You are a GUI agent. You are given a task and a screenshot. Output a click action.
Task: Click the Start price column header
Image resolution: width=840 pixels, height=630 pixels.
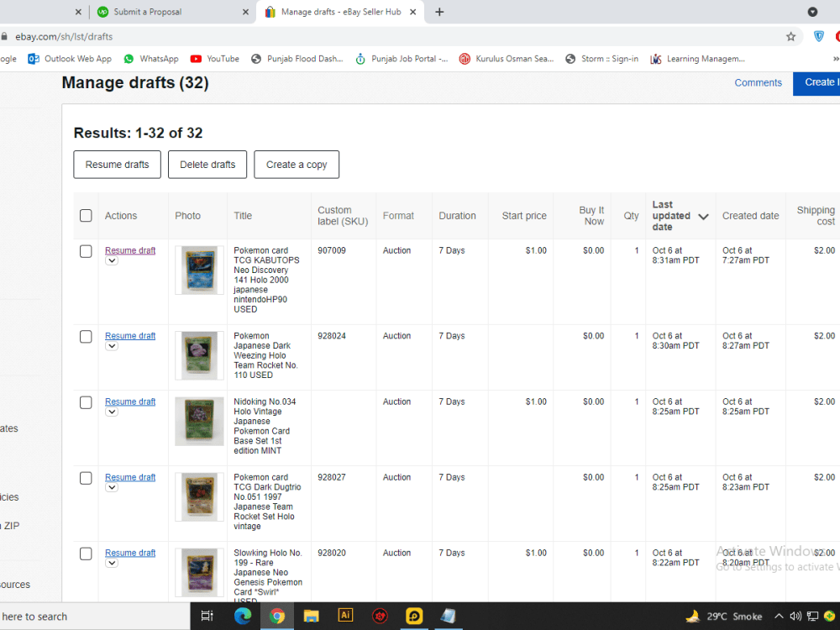pos(524,216)
